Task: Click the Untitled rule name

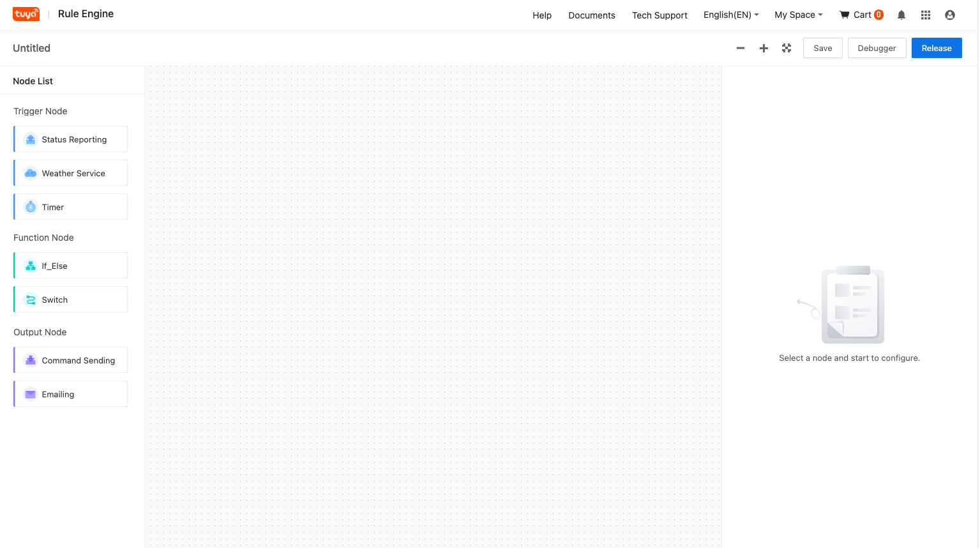Action: click(31, 48)
